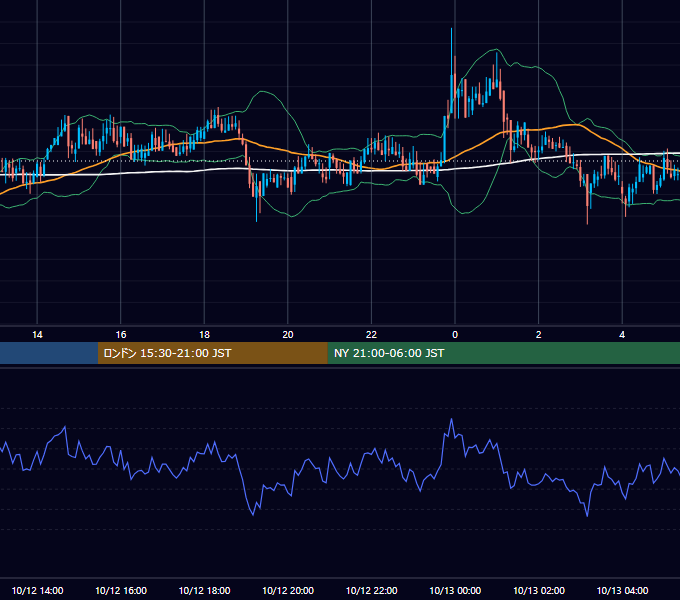
Task: Click the London session bar 15:30-21:00 JST
Action: pos(212,353)
